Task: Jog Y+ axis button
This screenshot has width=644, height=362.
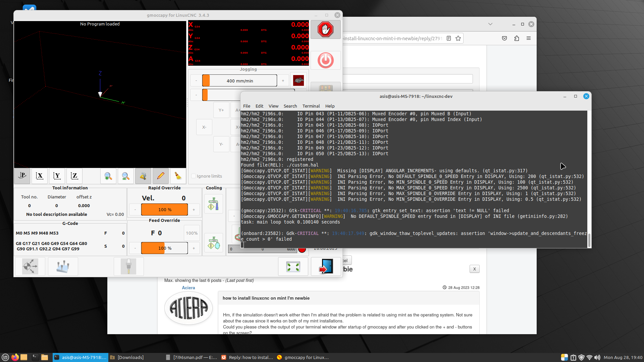Action: (221, 110)
